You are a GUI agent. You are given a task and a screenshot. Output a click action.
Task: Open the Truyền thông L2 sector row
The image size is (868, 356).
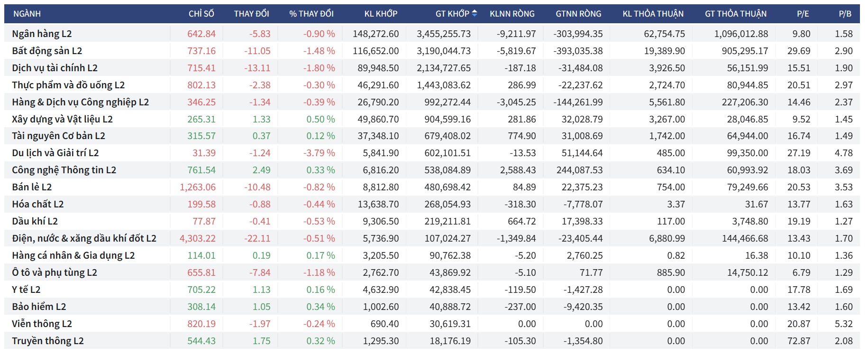click(48, 341)
